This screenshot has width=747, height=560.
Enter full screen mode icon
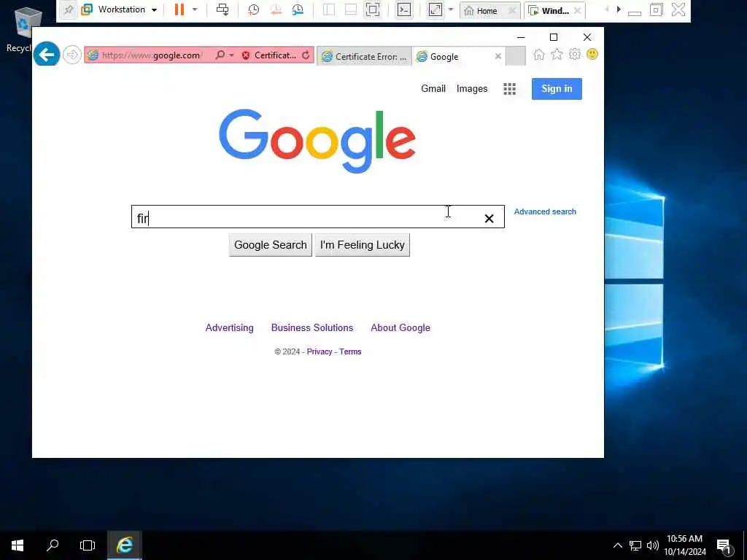[x=373, y=9]
